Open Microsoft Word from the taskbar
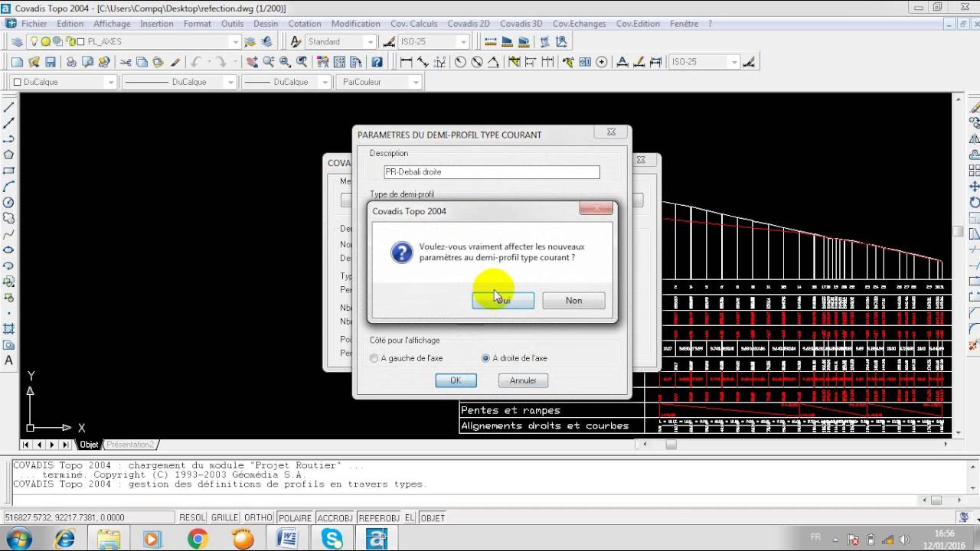 pos(288,540)
